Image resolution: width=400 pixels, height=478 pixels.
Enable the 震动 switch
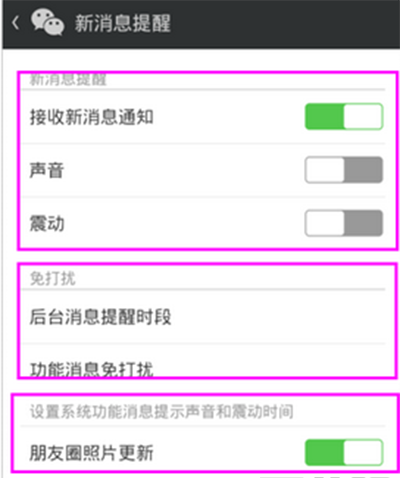[344, 223]
